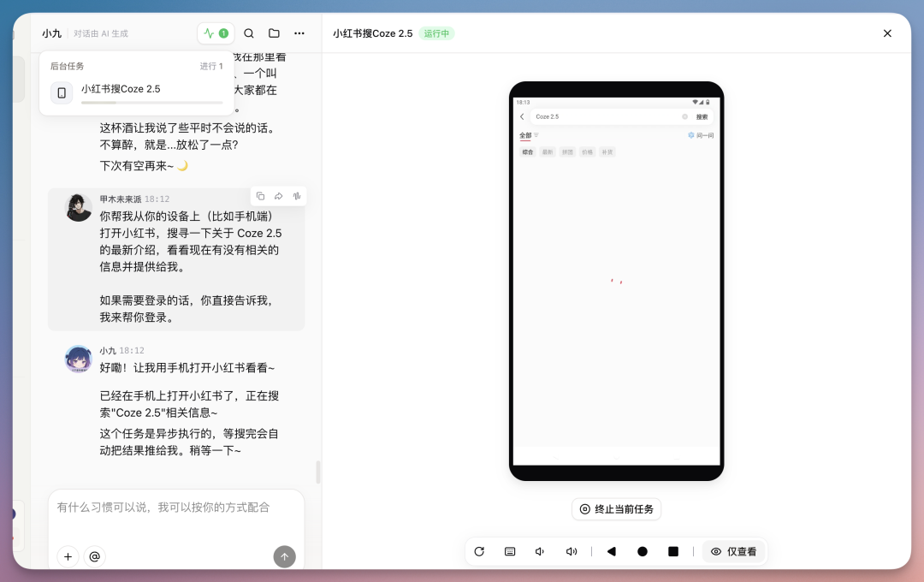Screen dimensions: 924x582
Task: Open the folder icon in chat header
Action: point(273,33)
